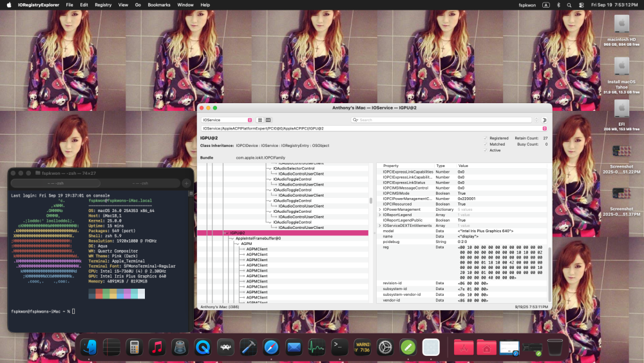Open the Music app in the Dock

click(x=157, y=348)
